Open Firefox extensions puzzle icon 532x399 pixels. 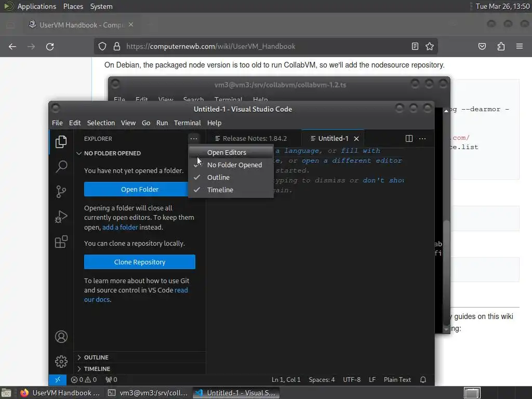(501, 46)
